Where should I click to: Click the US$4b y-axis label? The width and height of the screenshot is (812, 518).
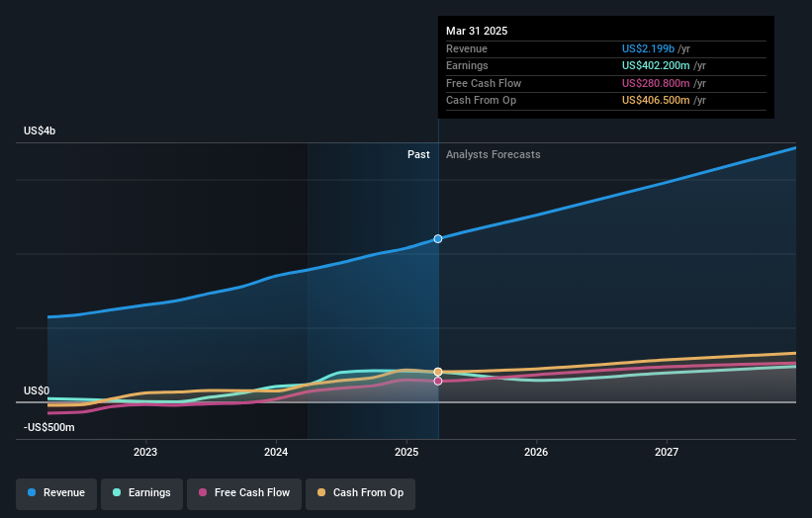coord(40,130)
